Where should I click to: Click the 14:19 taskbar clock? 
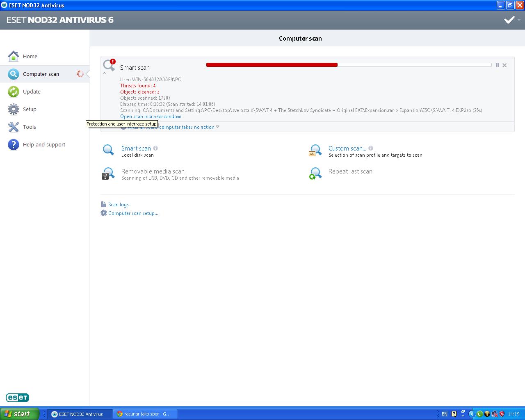click(x=514, y=414)
